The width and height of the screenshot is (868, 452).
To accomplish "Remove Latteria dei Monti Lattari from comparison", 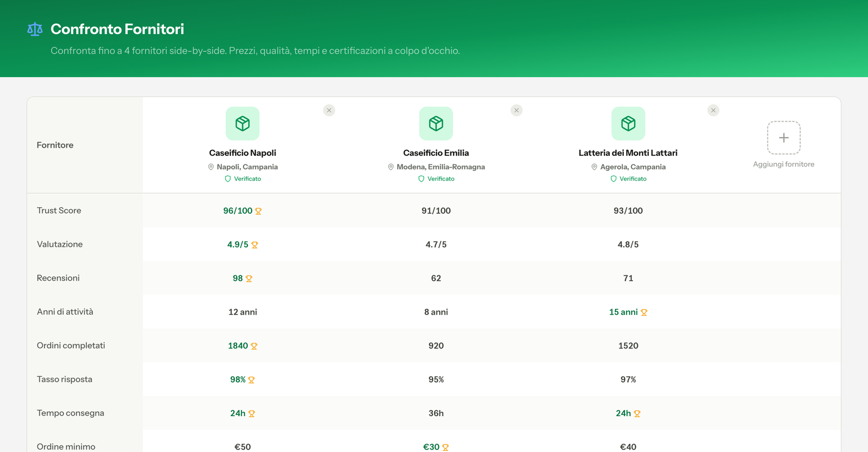I will click(713, 110).
